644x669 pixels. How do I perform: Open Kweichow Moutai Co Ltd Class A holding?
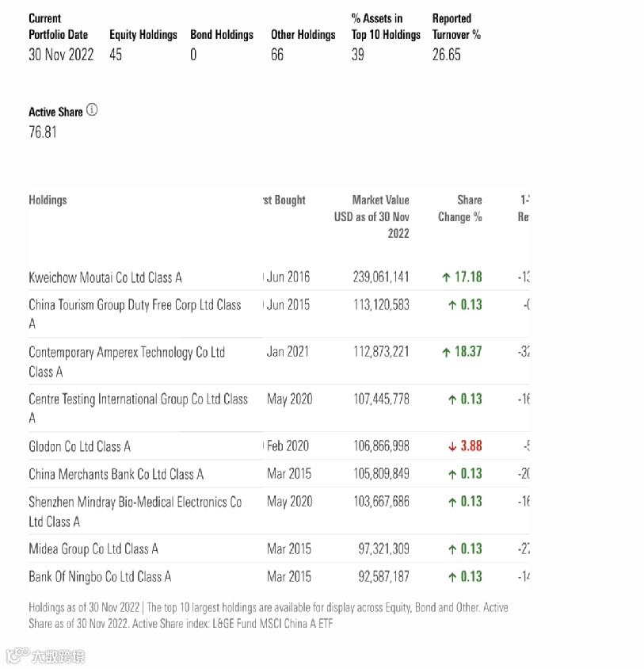[105, 277]
